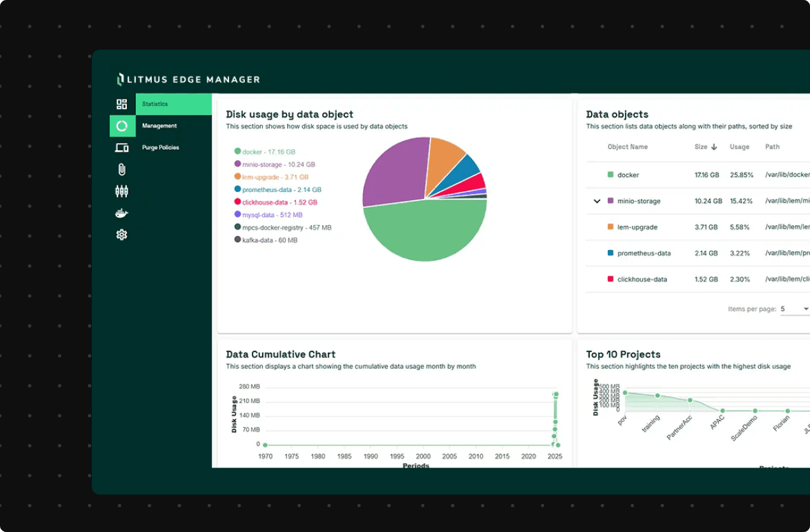The image size is (810, 532).
Task: Select the filters sliders icon in sidebar
Action: [121, 191]
